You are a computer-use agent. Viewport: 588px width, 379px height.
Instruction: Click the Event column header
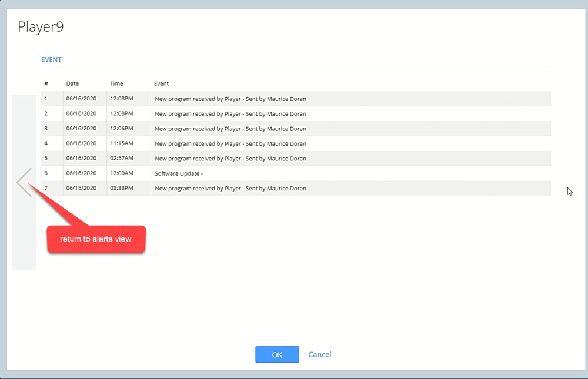click(161, 84)
